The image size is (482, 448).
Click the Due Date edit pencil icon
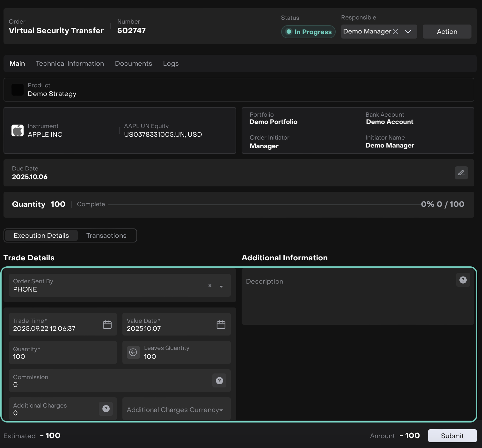click(x=461, y=173)
